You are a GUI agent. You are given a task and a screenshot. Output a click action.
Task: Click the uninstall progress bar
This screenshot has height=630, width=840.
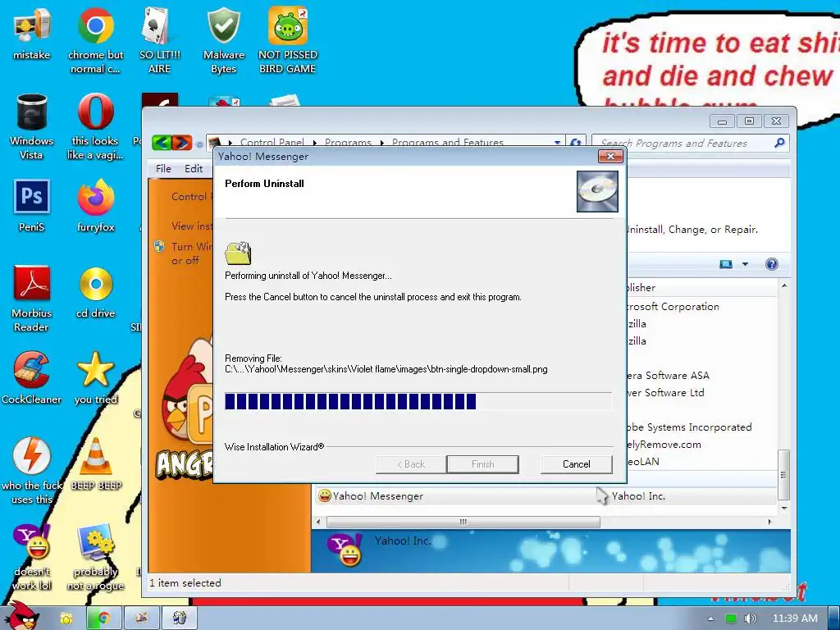(x=418, y=401)
